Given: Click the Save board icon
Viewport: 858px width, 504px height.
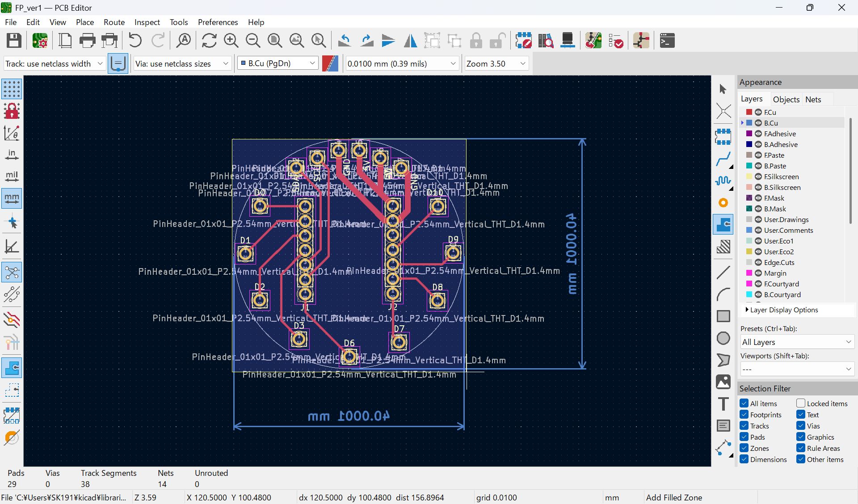Looking at the screenshot, I should [14, 41].
